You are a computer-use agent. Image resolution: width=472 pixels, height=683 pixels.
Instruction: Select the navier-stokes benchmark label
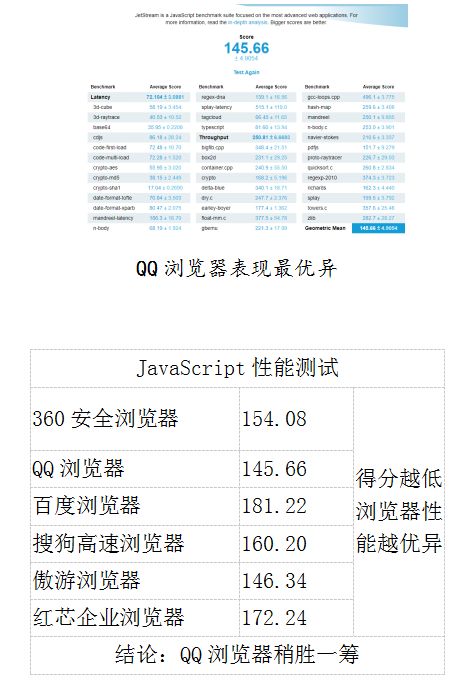(323, 137)
